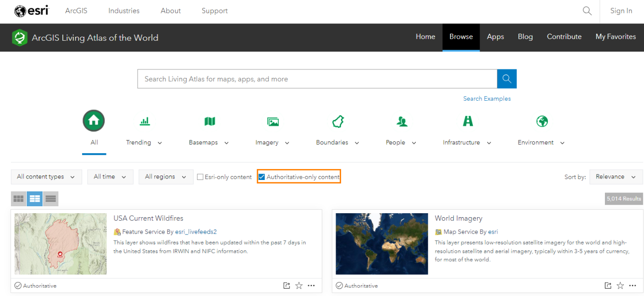
Task: Click the 5,014 Results count badge
Action: 624,199
